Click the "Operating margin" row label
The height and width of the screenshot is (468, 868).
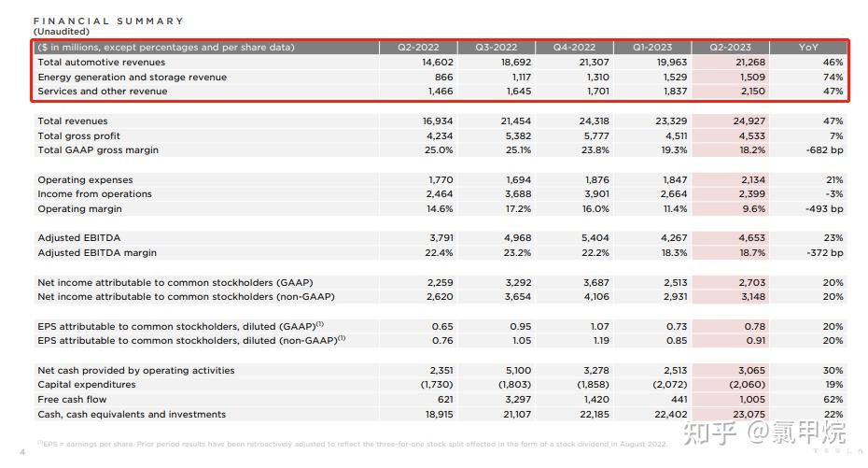(x=79, y=209)
